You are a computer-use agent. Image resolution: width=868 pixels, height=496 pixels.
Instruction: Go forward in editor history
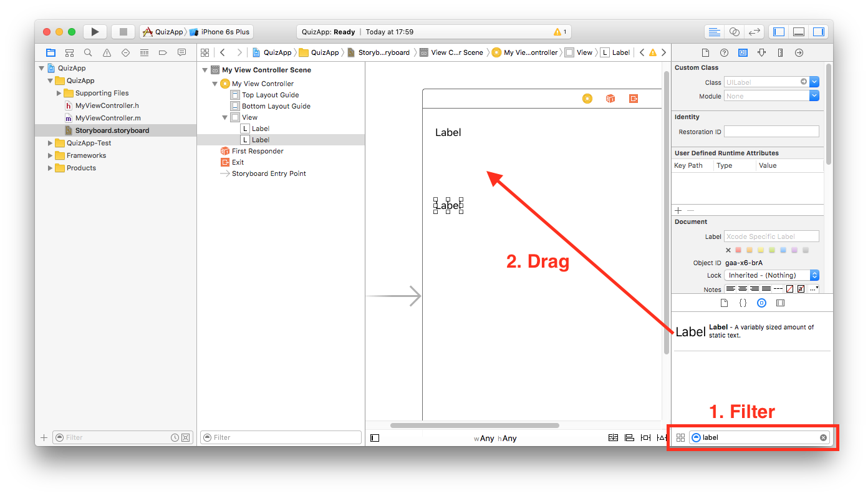pyautogui.click(x=239, y=52)
